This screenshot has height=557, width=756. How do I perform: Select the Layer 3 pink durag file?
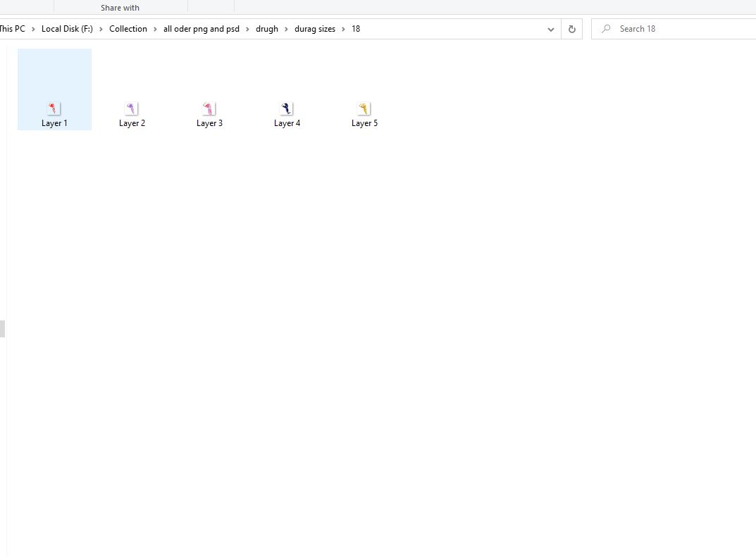pyautogui.click(x=209, y=108)
